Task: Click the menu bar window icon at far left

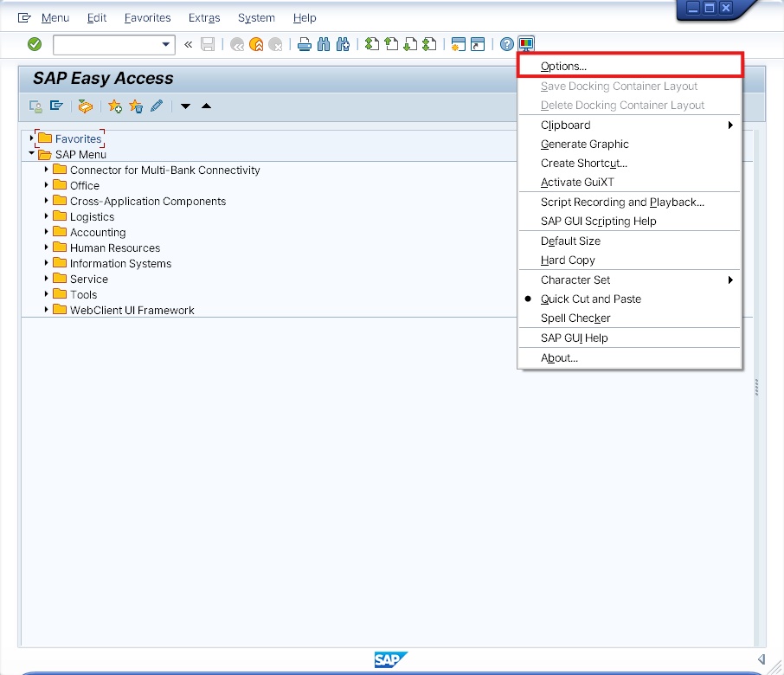Action: click(x=24, y=18)
